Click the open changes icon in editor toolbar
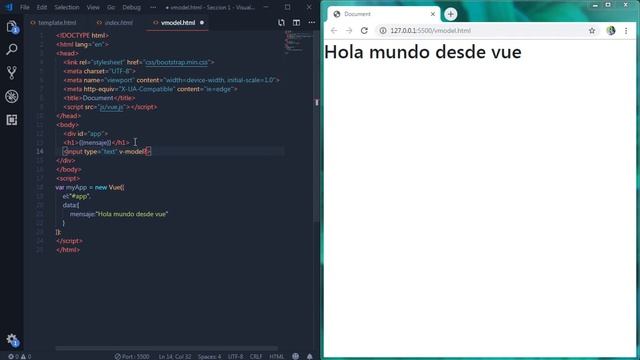The height and width of the screenshot is (360, 640). point(281,23)
